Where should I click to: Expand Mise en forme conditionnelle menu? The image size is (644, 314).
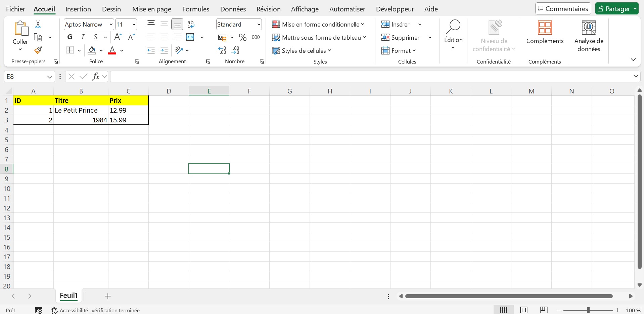(x=318, y=24)
